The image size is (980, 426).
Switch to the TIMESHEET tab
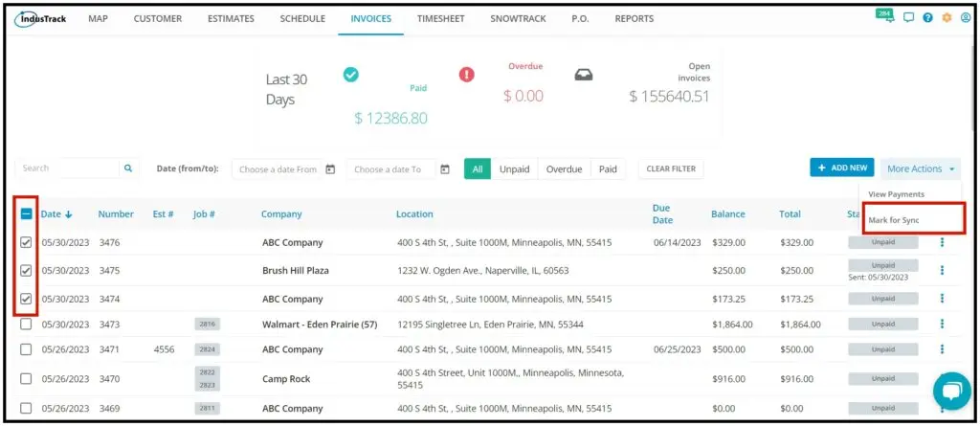click(440, 19)
